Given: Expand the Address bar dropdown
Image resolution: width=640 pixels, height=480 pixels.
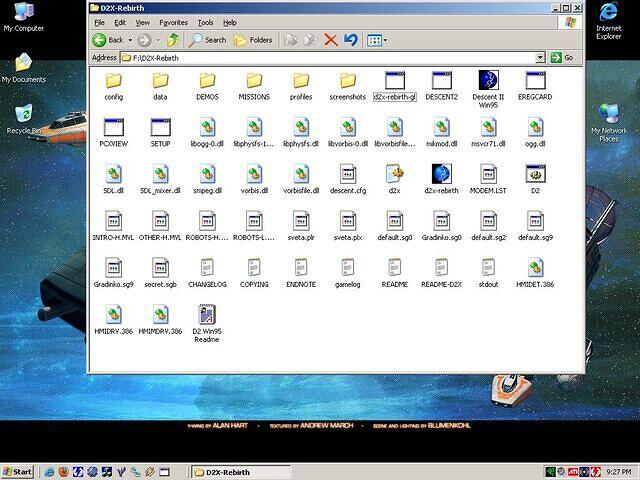Looking at the screenshot, I should tap(541, 57).
